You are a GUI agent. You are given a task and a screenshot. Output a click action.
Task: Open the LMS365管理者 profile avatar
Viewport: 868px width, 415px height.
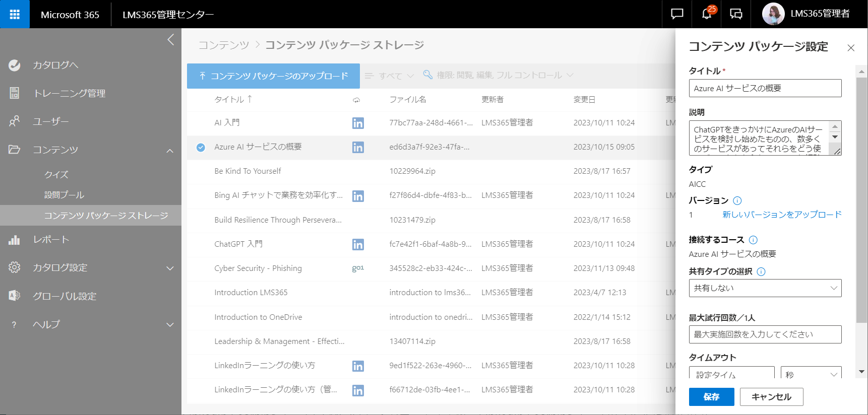click(x=773, y=14)
